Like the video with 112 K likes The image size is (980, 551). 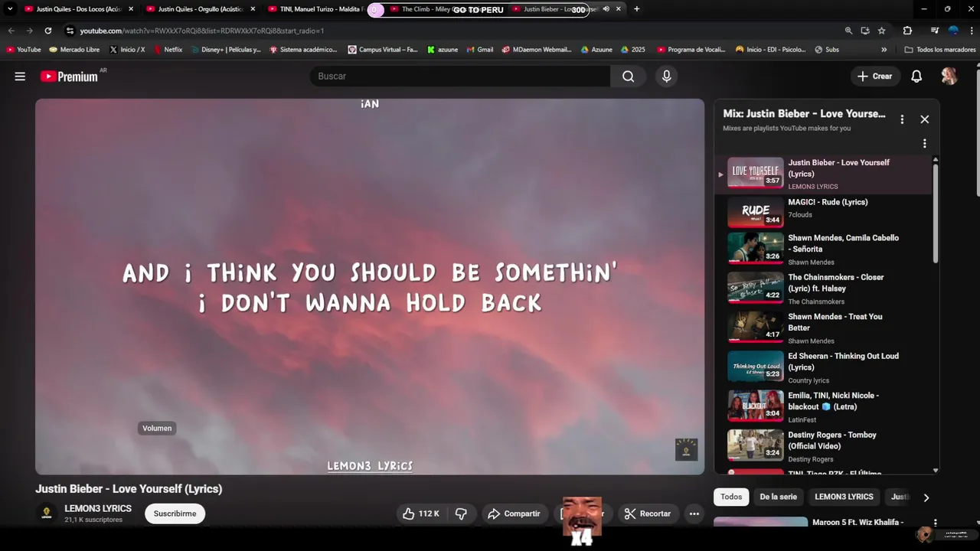(x=420, y=514)
